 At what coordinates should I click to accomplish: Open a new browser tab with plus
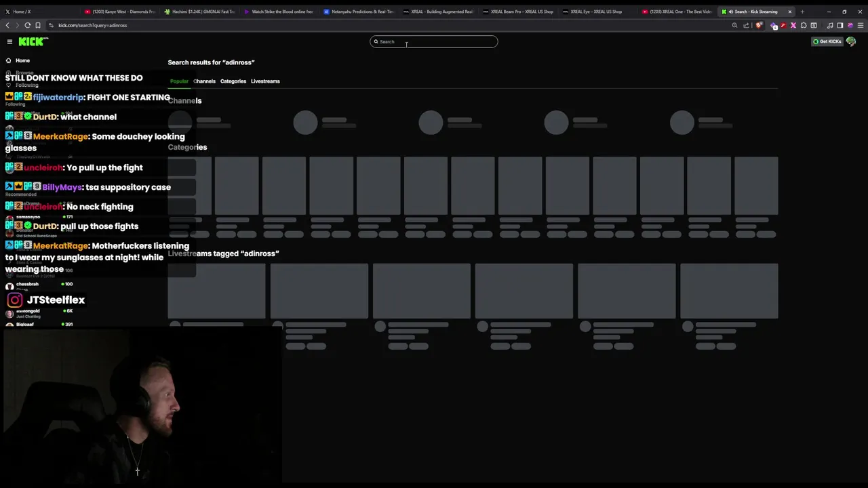802,12
